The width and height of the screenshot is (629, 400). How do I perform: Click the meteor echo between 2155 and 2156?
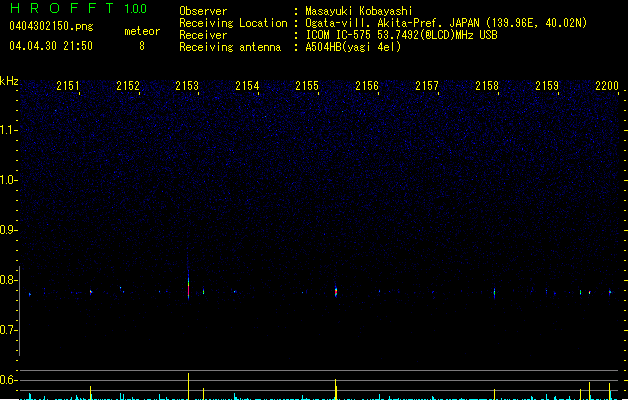point(336,291)
